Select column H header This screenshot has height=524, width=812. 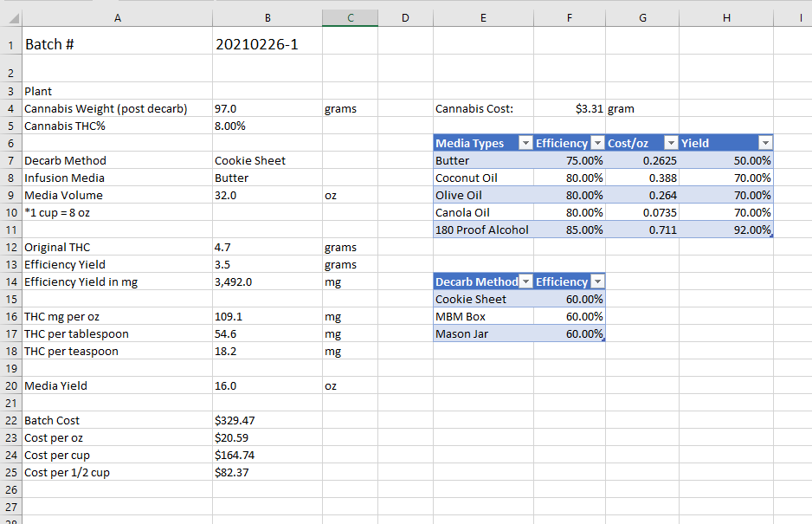[726, 18]
